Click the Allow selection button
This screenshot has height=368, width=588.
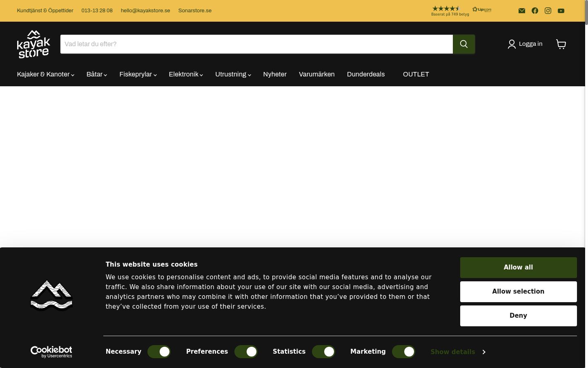(519, 292)
